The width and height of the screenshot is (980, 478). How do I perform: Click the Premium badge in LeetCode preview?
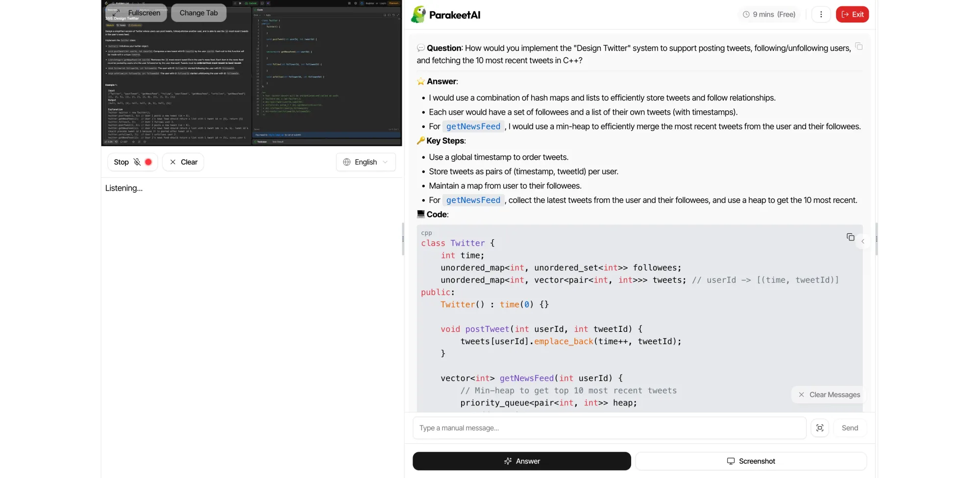(x=393, y=3)
